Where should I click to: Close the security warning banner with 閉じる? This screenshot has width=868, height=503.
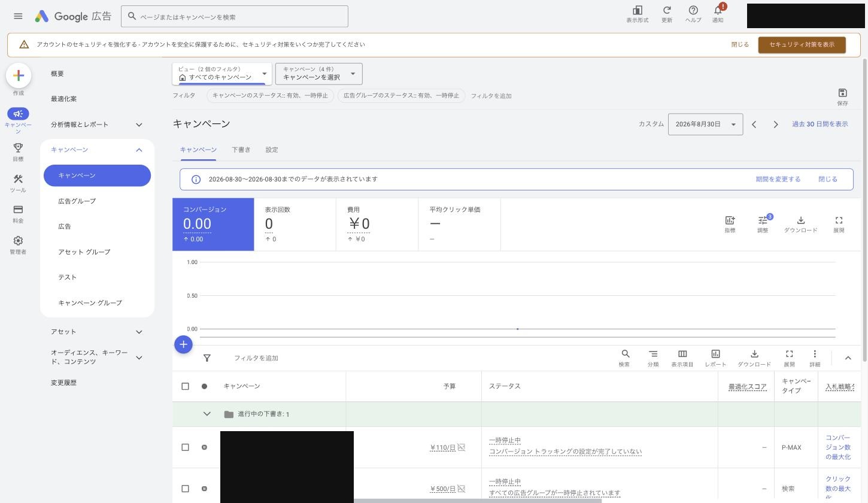740,45
